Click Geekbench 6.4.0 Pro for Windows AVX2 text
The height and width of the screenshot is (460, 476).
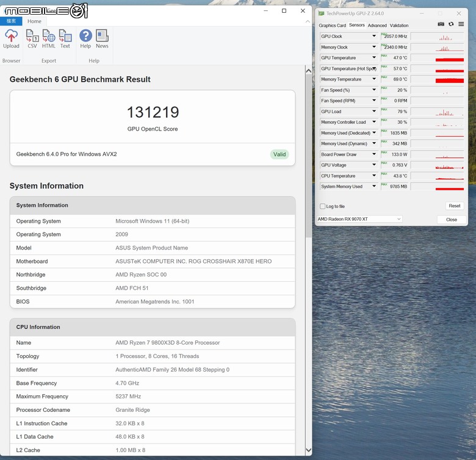click(67, 154)
